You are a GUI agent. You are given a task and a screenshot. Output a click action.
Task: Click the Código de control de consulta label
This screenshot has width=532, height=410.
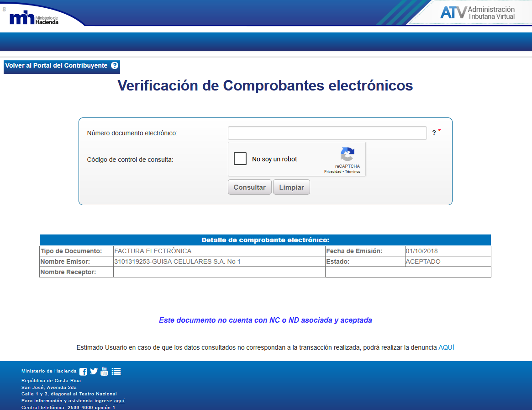click(130, 160)
